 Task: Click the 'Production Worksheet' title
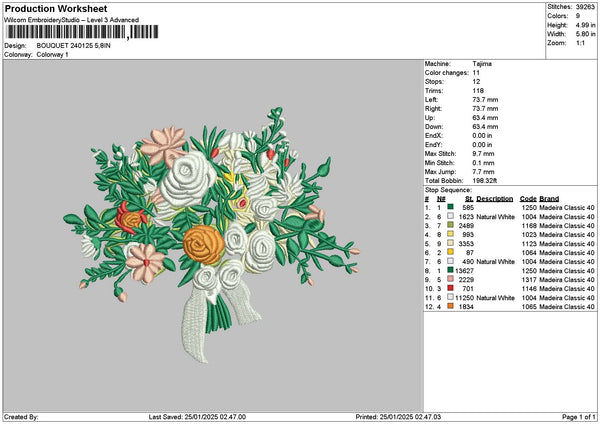coord(56,9)
